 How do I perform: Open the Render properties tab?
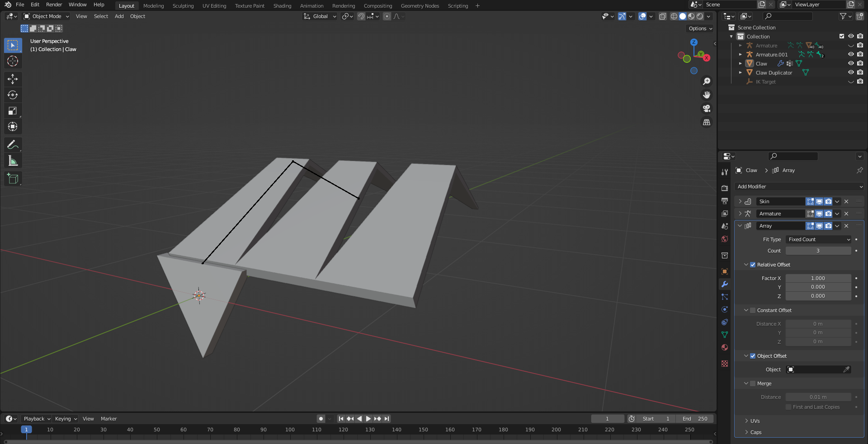pyautogui.click(x=725, y=188)
